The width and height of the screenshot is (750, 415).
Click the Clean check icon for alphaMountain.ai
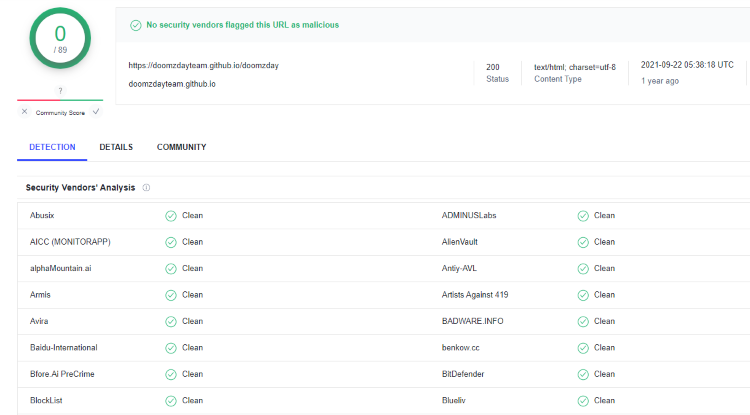[171, 269]
